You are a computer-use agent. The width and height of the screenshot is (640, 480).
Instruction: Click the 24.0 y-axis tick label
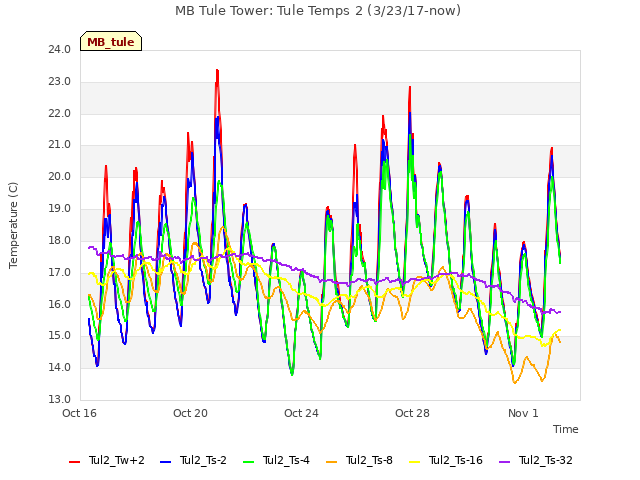pos(60,50)
